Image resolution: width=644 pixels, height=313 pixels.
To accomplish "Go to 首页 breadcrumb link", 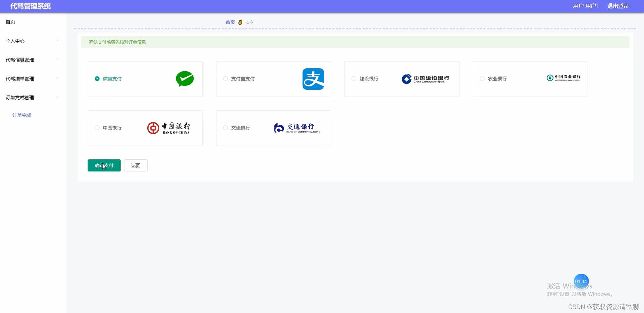I will [x=230, y=22].
